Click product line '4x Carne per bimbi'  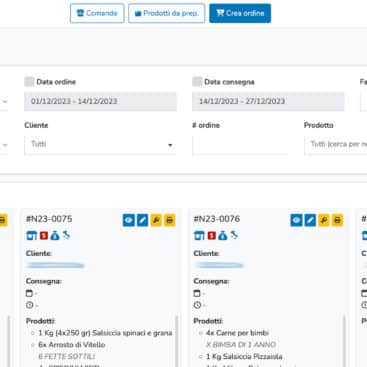(x=237, y=333)
